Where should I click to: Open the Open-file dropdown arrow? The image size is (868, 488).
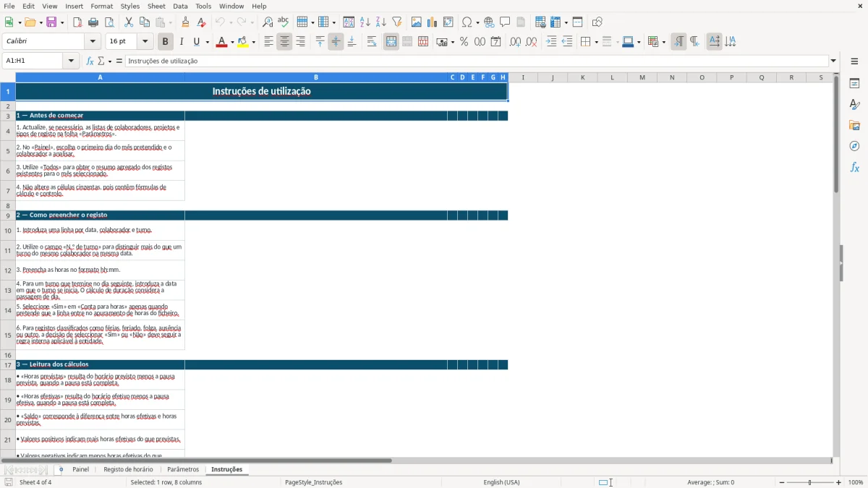click(x=41, y=22)
